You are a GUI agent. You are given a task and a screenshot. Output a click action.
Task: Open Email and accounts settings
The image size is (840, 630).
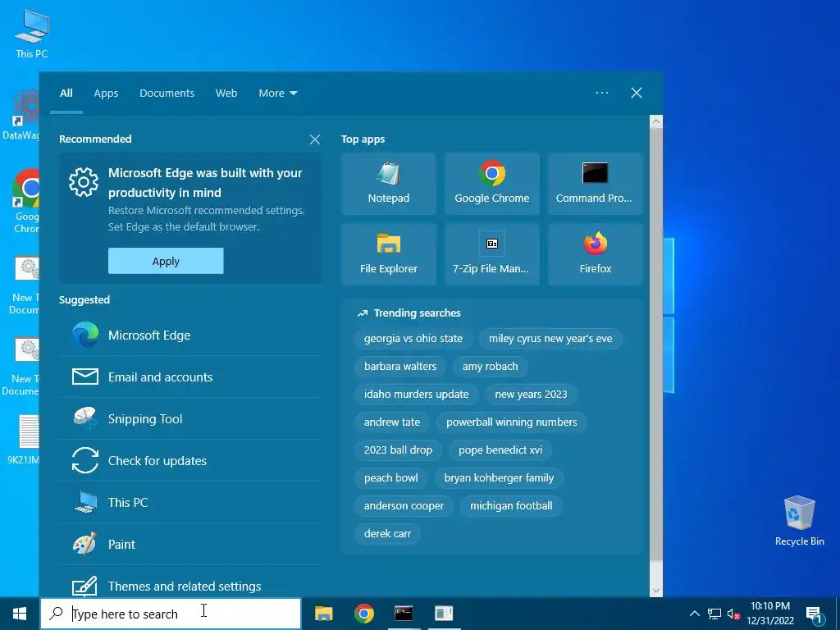click(x=190, y=377)
